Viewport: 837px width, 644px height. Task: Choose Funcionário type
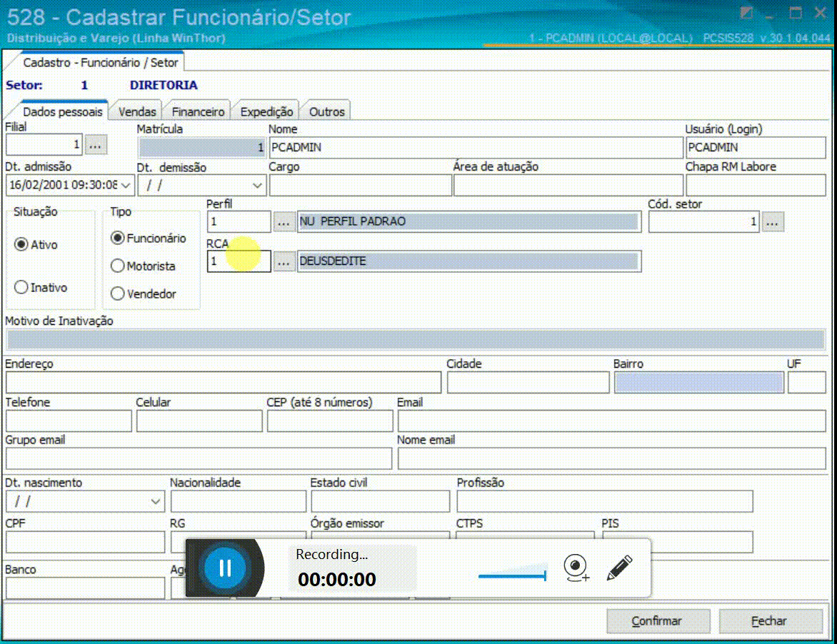pyautogui.click(x=149, y=238)
